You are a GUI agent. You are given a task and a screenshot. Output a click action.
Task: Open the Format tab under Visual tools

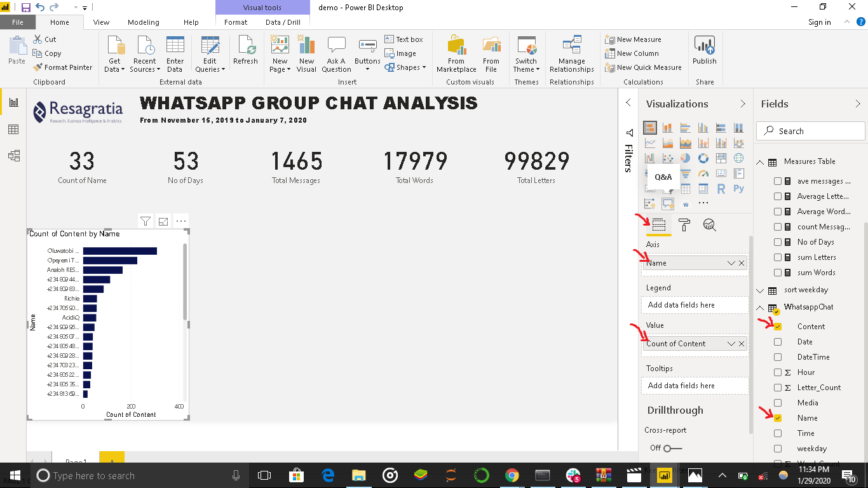235,21
